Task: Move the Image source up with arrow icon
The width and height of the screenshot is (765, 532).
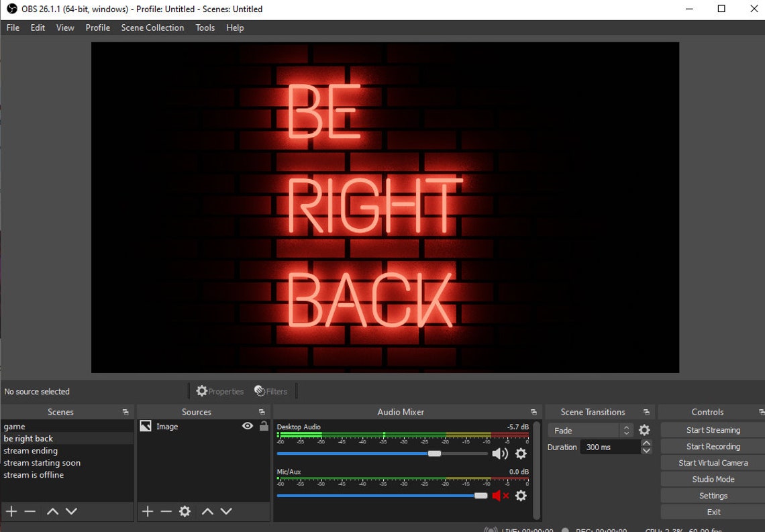Action: pyautogui.click(x=207, y=511)
